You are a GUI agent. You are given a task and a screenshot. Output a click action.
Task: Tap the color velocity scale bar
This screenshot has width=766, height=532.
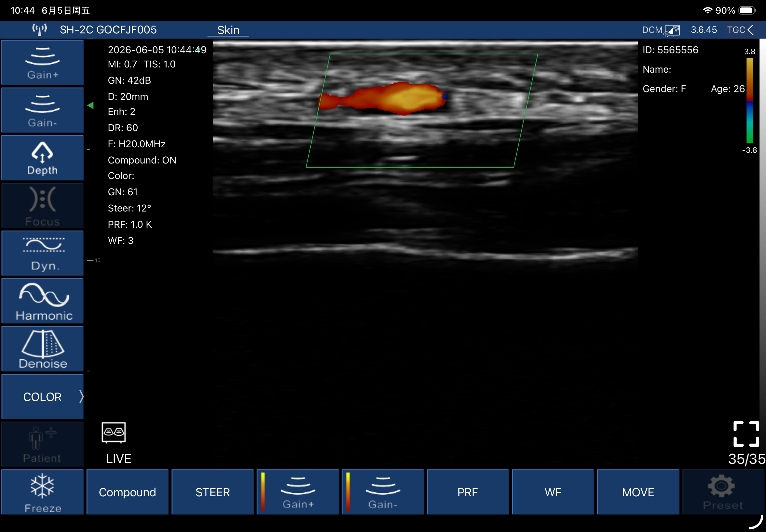[x=750, y=101]
